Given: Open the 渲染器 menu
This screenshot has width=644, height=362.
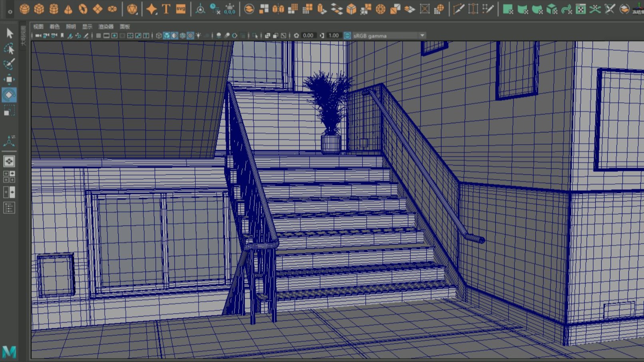Looking at the screenshot, I should pos(106,27).
